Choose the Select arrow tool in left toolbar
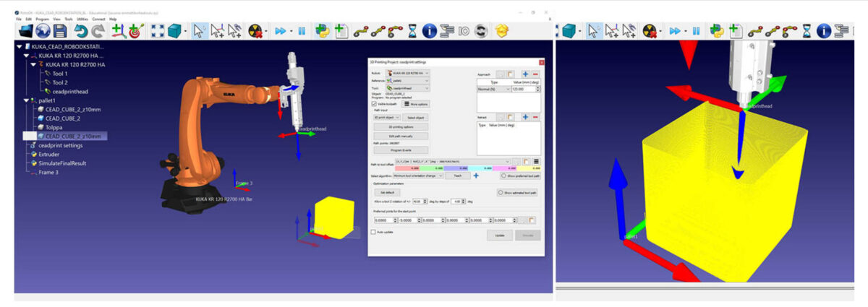 click(x=199, y=30)
